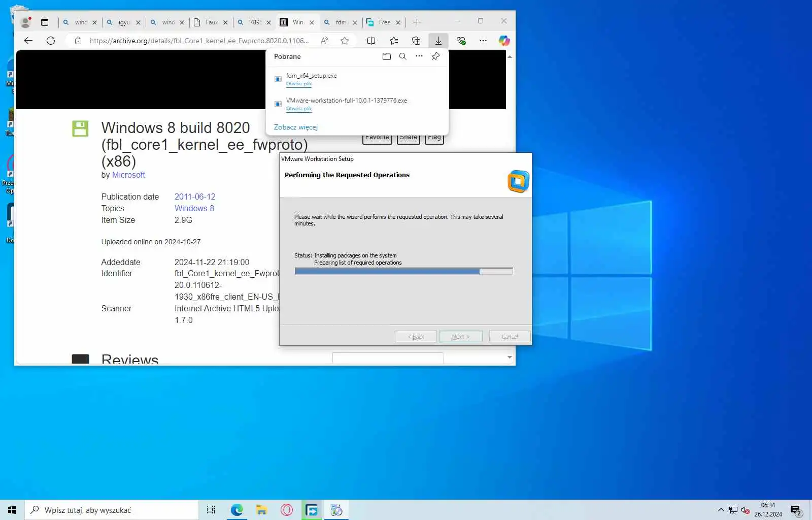Search downloads in the Pobrane panel
Image resolution: width=812 pixels, height=520 pixels.
[403, 56]
